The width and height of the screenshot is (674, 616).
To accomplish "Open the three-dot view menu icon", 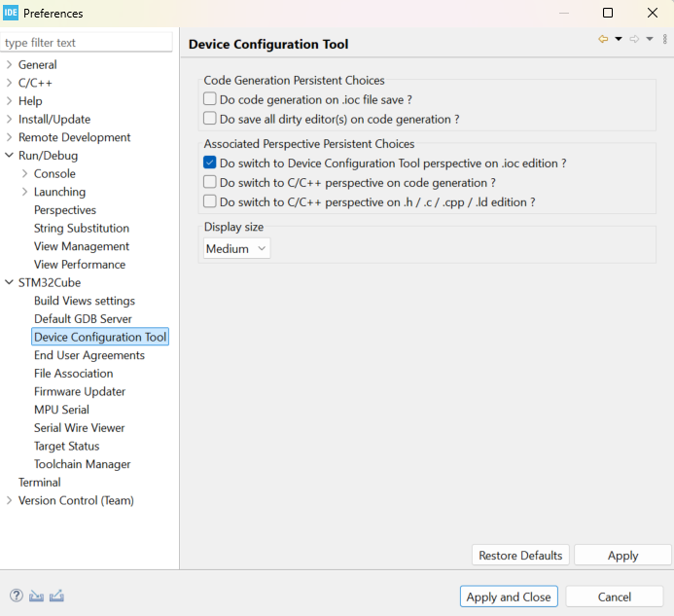I will point(664,39).
